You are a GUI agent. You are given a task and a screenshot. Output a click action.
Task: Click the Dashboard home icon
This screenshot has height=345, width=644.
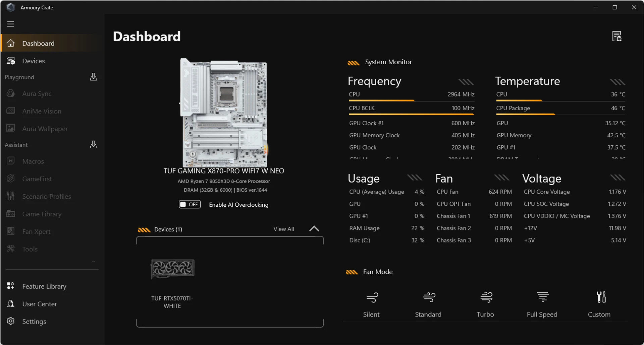[x=11, y=43]
